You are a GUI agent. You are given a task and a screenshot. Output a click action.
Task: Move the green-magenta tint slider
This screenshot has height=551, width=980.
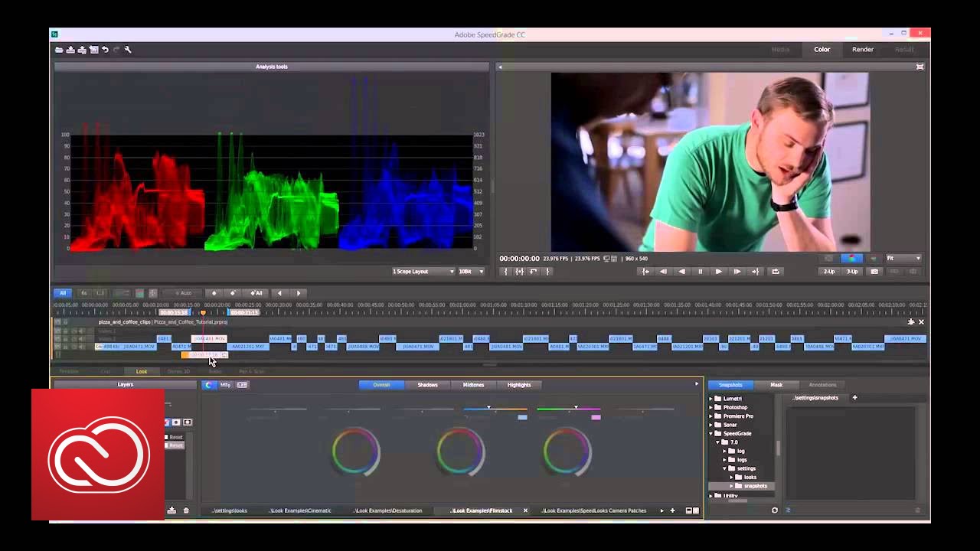[x=568, y=409]
